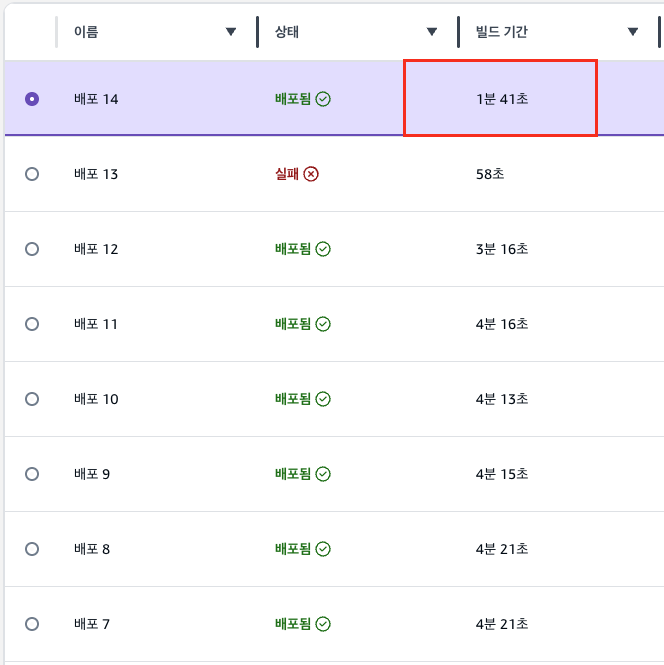Screen dimensions: 664x665
Task: Click the success check icon for 배포 8
Action: tap(323, 549)
